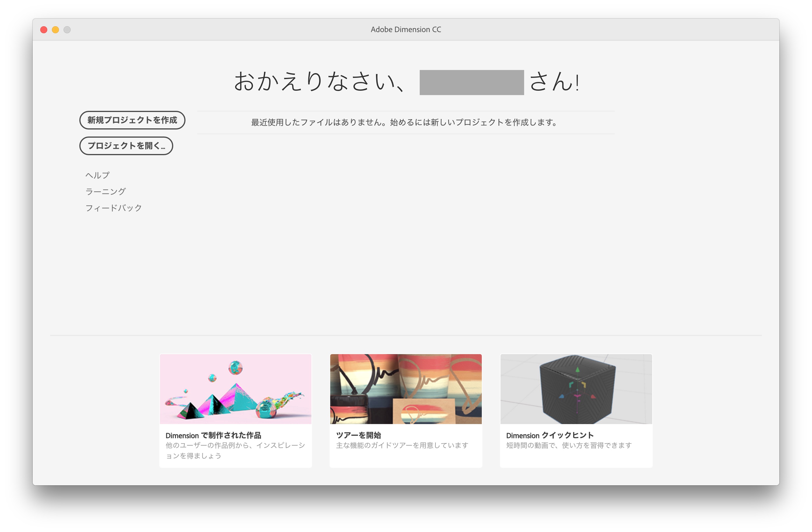Select the Dimension クイックヒント card title

[x=549, y=435]
